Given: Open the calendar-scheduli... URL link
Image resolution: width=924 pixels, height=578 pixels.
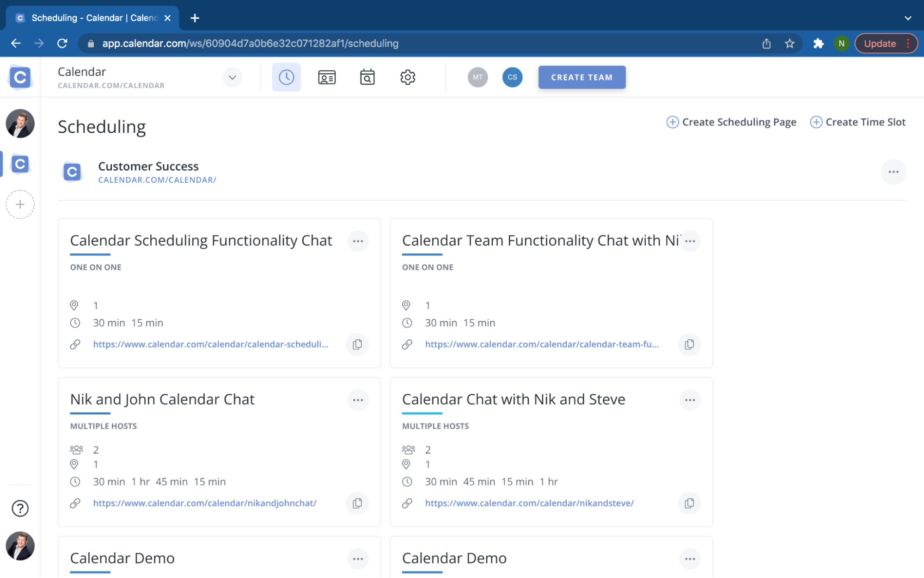Looking at the screenshot, I should (x=211, y=344).
